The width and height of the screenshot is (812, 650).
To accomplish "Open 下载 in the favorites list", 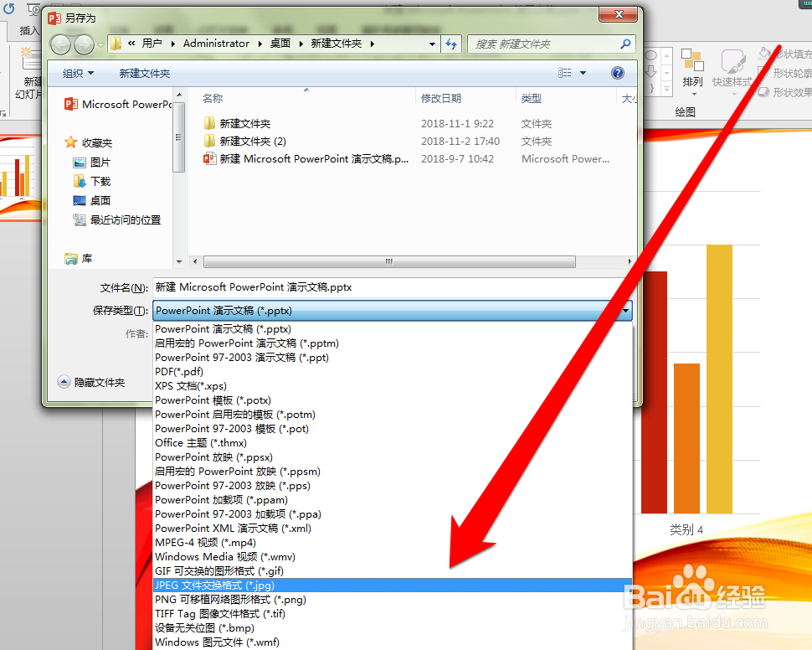I will [x=92, y=182].
